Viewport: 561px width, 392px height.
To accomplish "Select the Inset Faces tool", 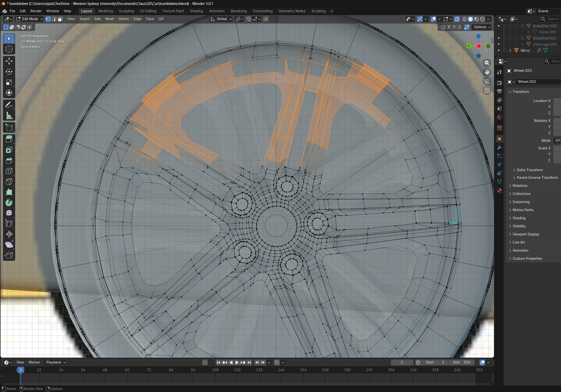I will pyautogui.click(x=9, y=150).
